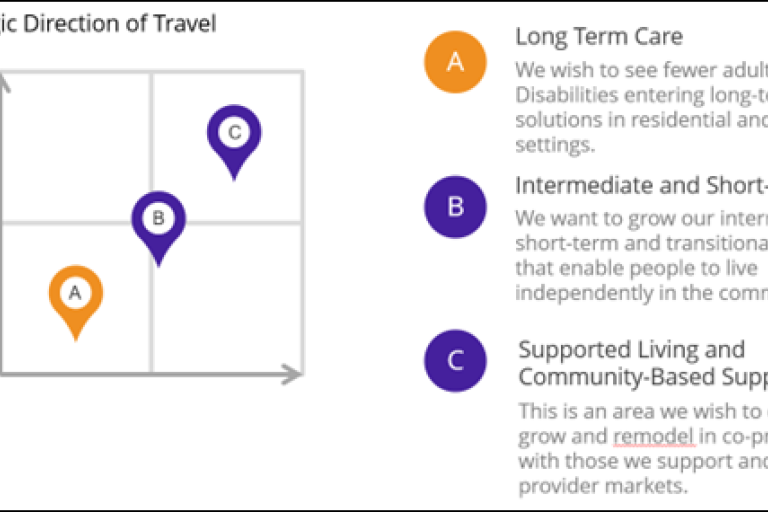
Task: Click the right arrowhead of the horizontal axis
Action: [x=292, y=375]
